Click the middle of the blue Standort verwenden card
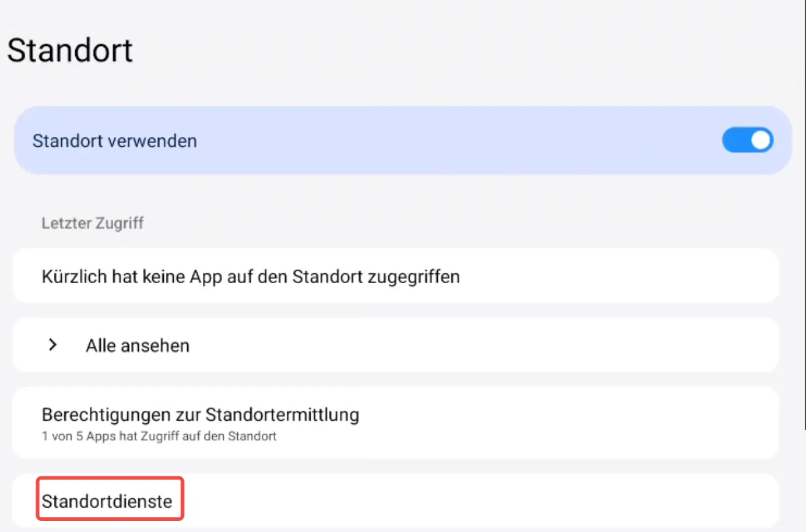 [402, 141]
